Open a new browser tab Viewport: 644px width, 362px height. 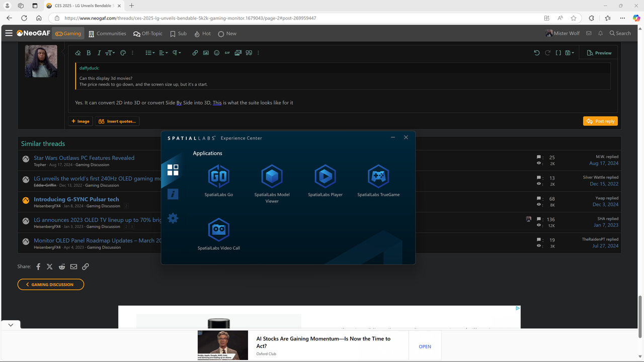(x=131, y=6)
